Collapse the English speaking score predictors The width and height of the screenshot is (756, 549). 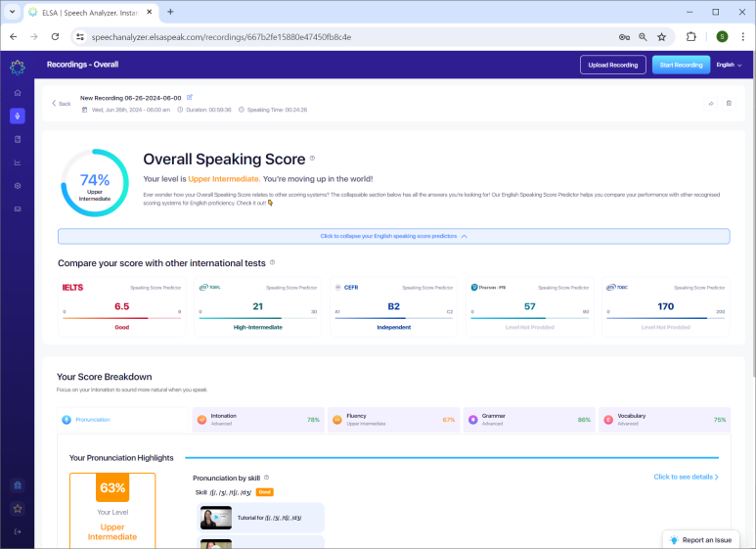tap(393, 236)
